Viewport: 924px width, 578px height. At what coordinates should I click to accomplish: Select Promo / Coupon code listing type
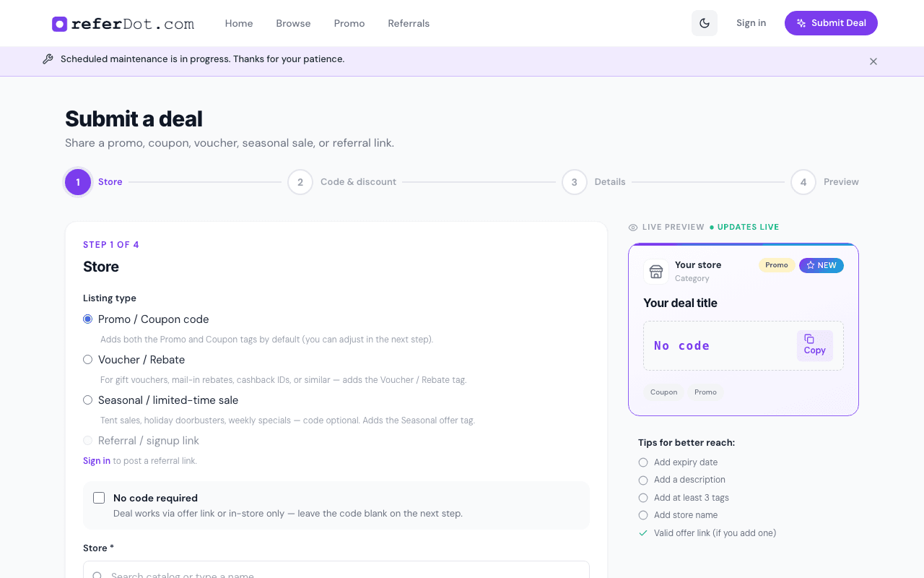coord(87,319)
